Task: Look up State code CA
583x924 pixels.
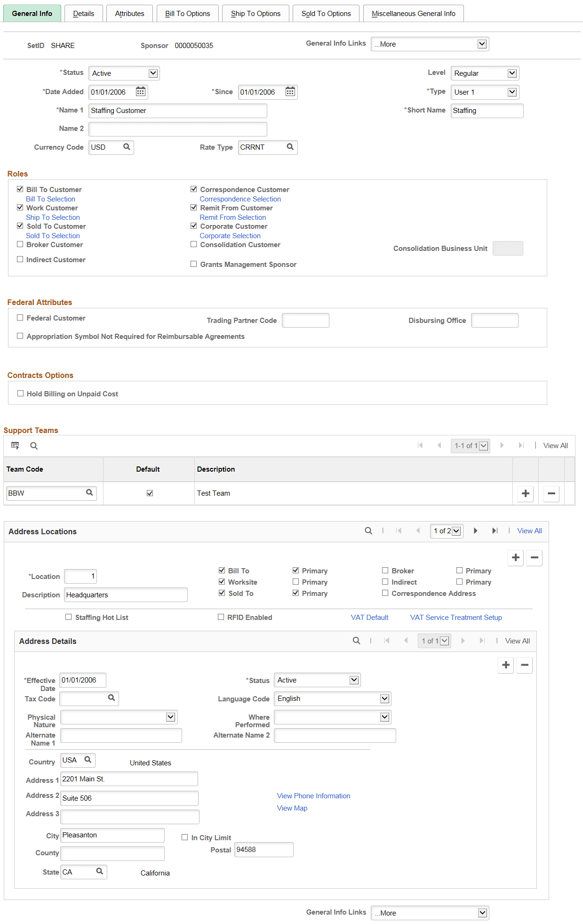Action: [x=100, y=871]
